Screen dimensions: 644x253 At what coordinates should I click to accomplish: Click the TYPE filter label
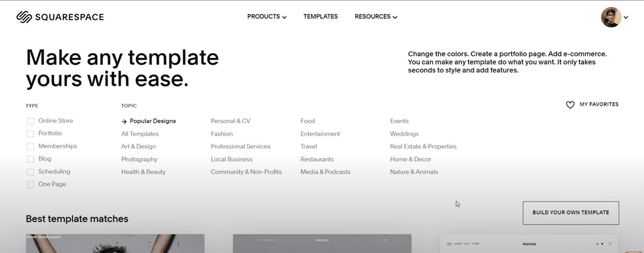pyautogui.click(x=32, y=106)
